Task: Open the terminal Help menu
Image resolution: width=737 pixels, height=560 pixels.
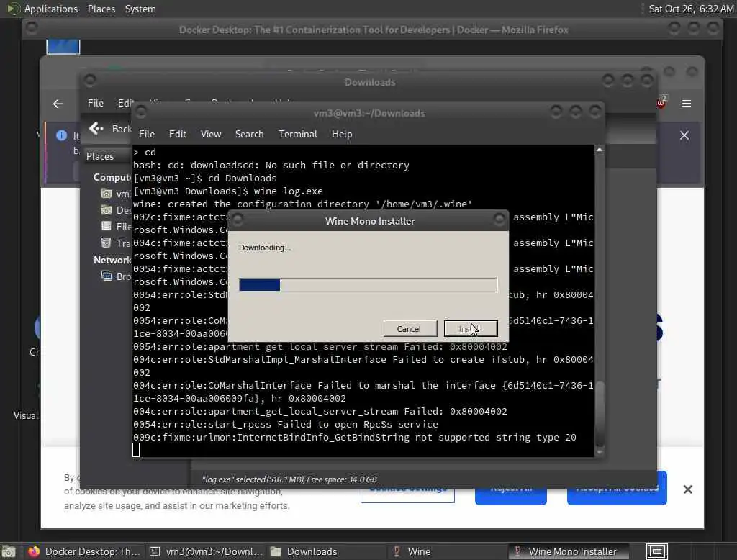Action: click(342, 134)
